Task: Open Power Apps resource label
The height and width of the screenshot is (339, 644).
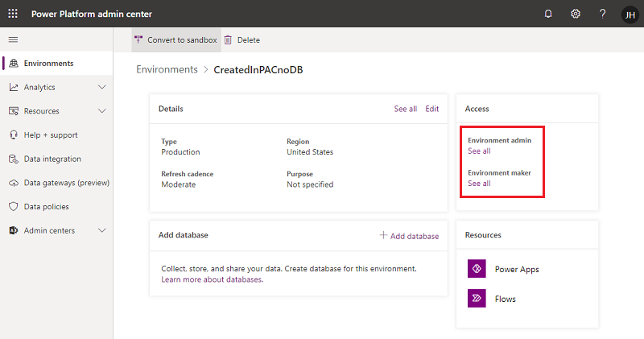Action: pos(517,269)
